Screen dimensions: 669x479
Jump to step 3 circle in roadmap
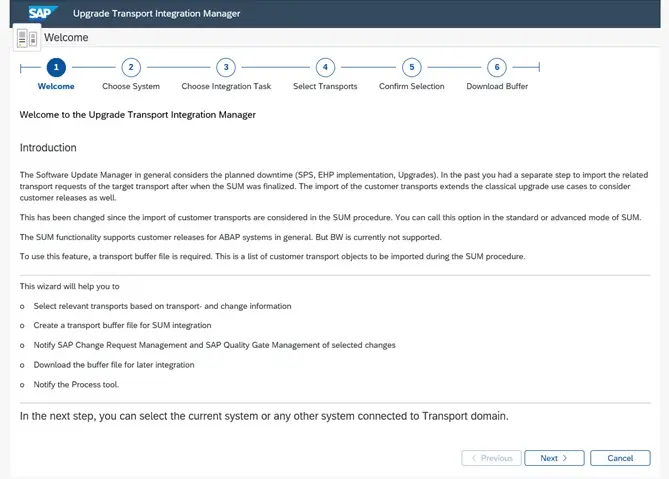[226, 67]
